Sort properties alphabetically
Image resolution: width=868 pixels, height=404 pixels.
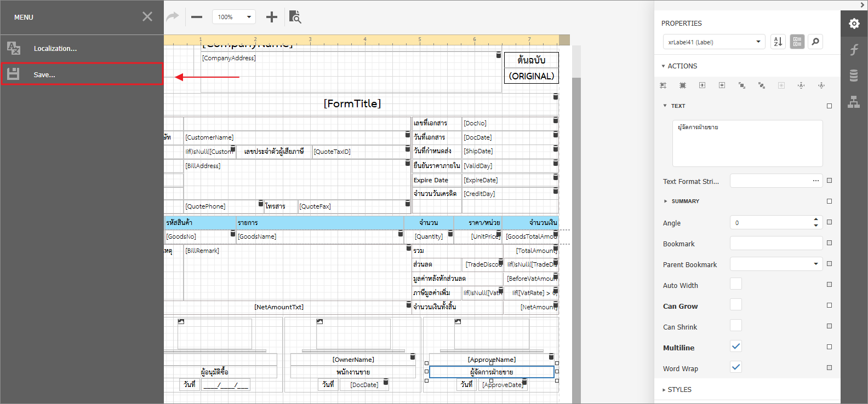pos(778,42)
